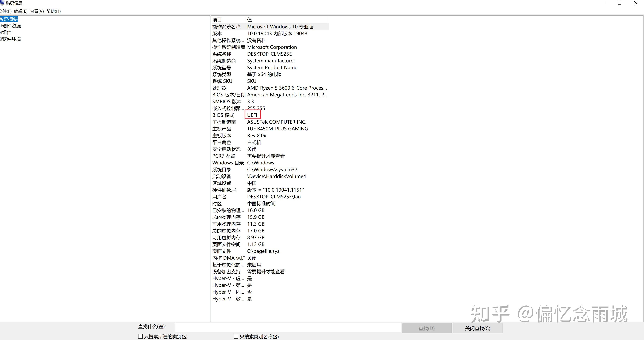This screenshot has height=340, width=644.
Task: Open the 帮助(H) menu
Action: 53,11
